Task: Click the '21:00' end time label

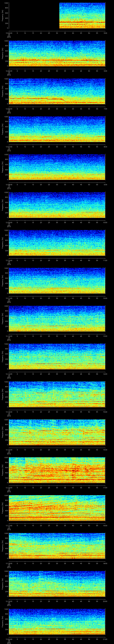Action: [105, 639]
